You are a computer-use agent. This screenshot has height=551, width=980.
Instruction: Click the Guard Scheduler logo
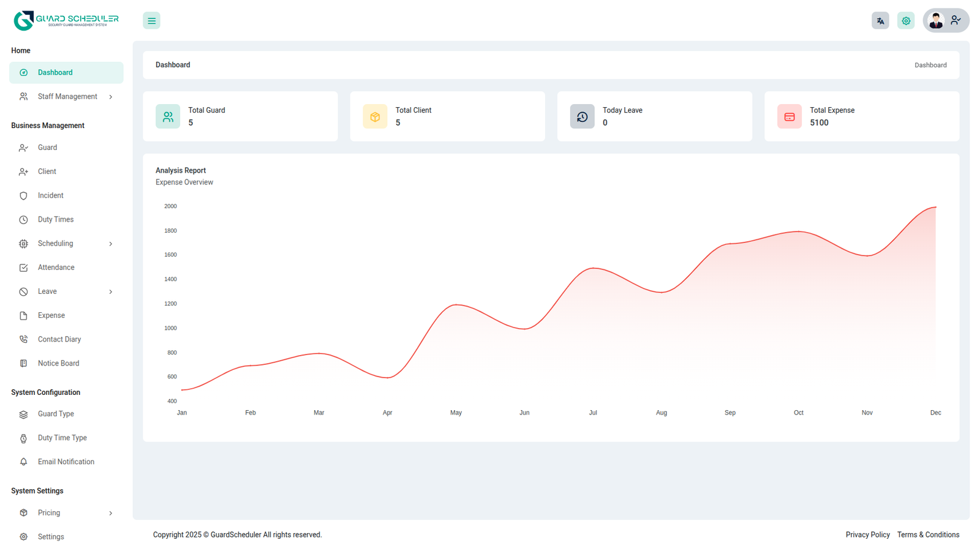[x=66, y=20]
